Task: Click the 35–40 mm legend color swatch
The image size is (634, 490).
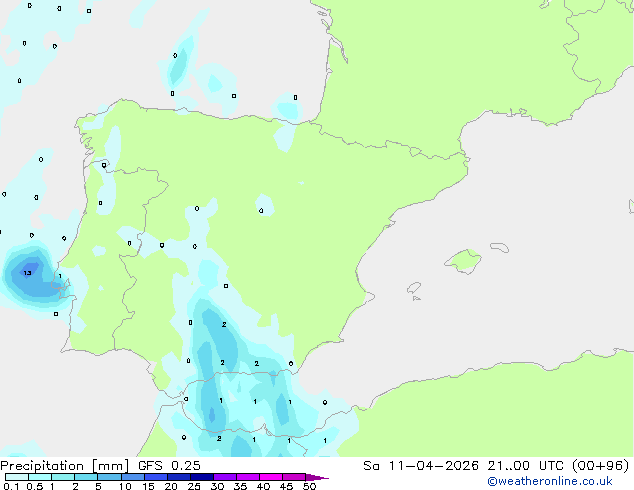Action: tap(247, 477)
